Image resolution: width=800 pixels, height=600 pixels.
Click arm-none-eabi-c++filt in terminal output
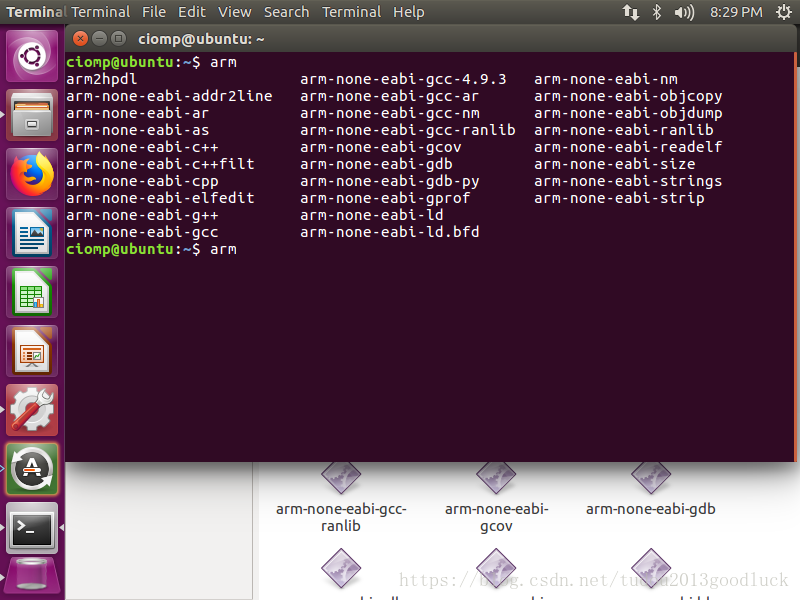pyautogui.click(x=160, y=164)
